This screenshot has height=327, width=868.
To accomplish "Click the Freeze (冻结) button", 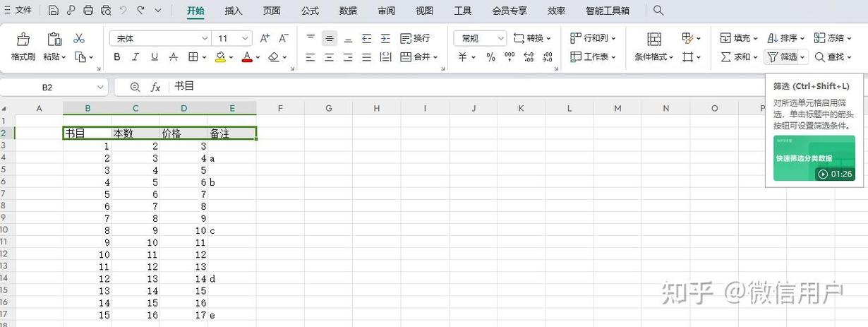I will [x=833, y=38].
